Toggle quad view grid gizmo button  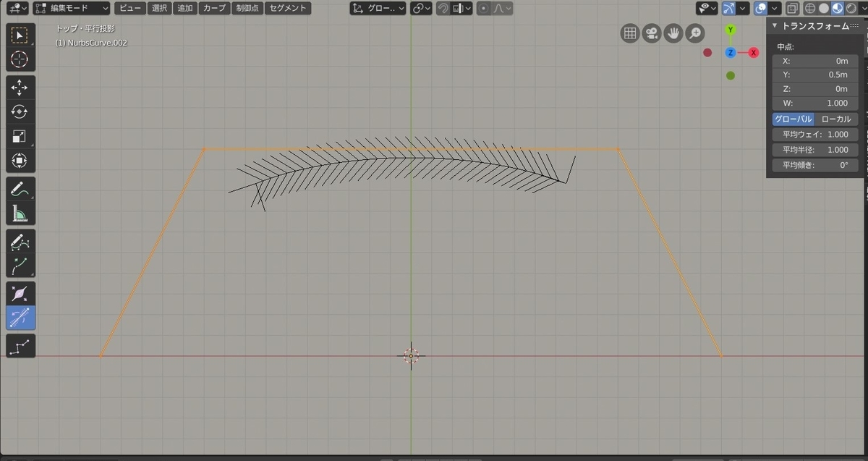pyautogui.click(x=629, y=33)
